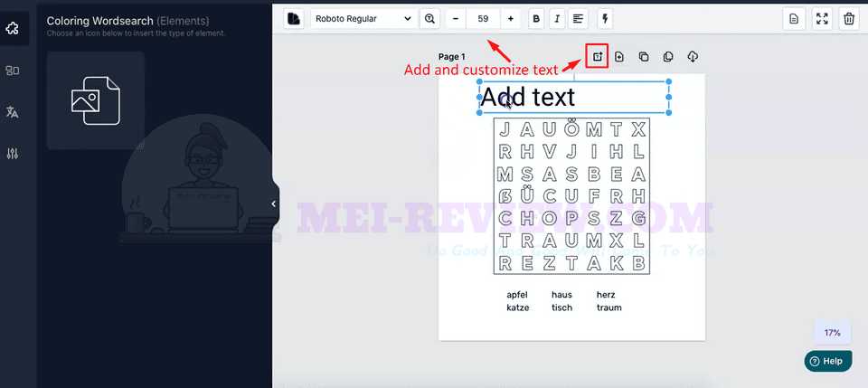
Task: Click the two stacked squares icon beside add page
Action: 644,56
